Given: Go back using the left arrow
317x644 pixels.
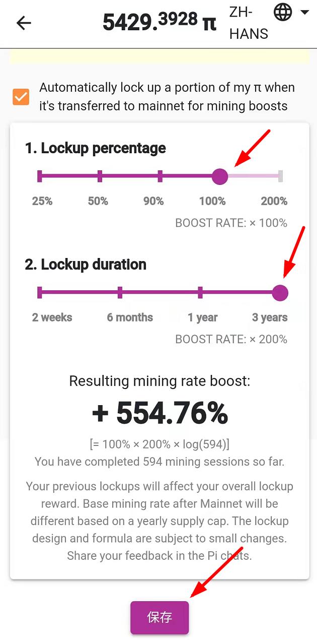Looking at the screenshot, I should pos(24,23).
